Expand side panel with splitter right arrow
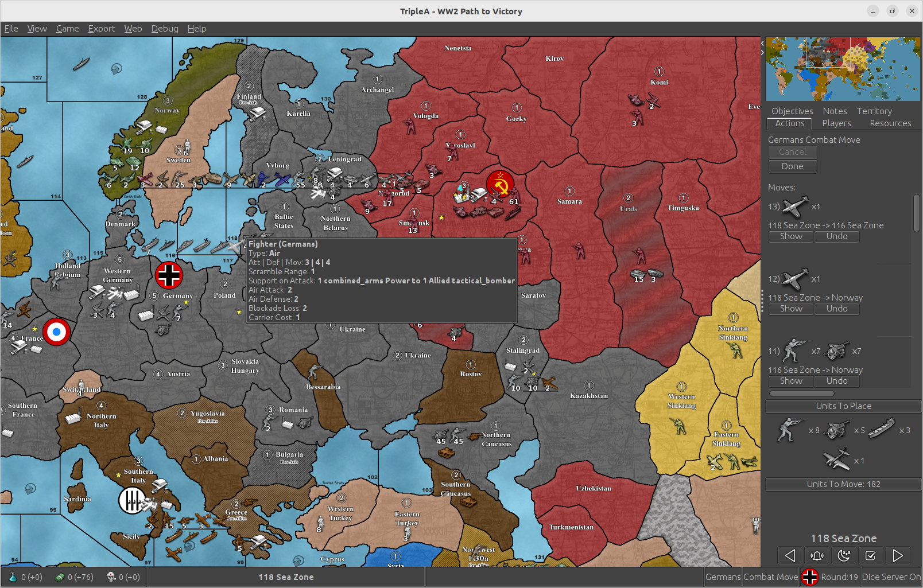Viewport: 923px width, 588px height. (762, 52)
